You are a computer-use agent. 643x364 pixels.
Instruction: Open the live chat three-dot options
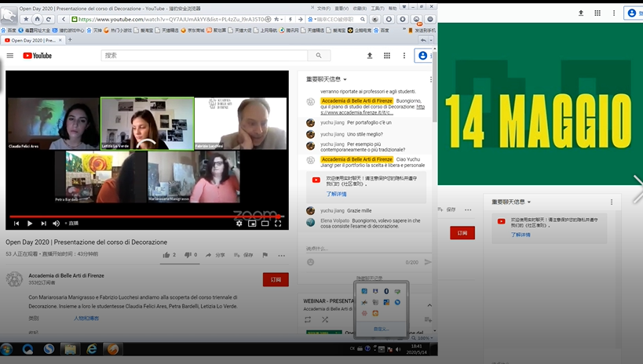(430, 79)
